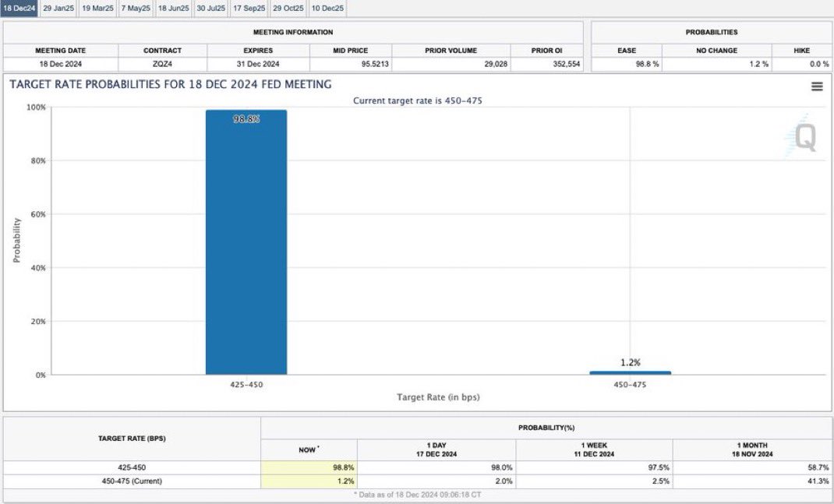The image size is (834, 504).
Task: Click the 425-450 row label in table
Action: pyautogui.click(x=132, y=468)
